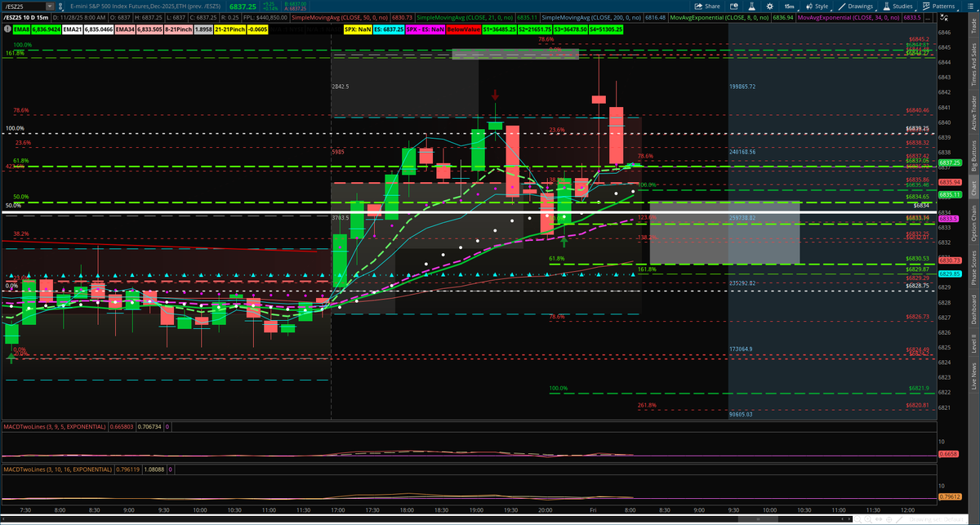Click the green up arrow signal below candle
The height and width of the screenshot is (525, 980).
[563, 242]
